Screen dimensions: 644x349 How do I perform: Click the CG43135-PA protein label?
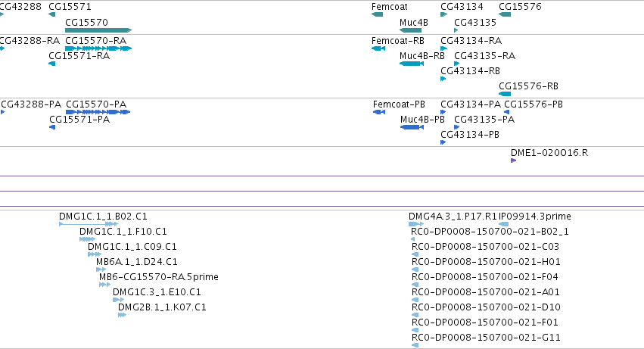click(x=484, y=120)
